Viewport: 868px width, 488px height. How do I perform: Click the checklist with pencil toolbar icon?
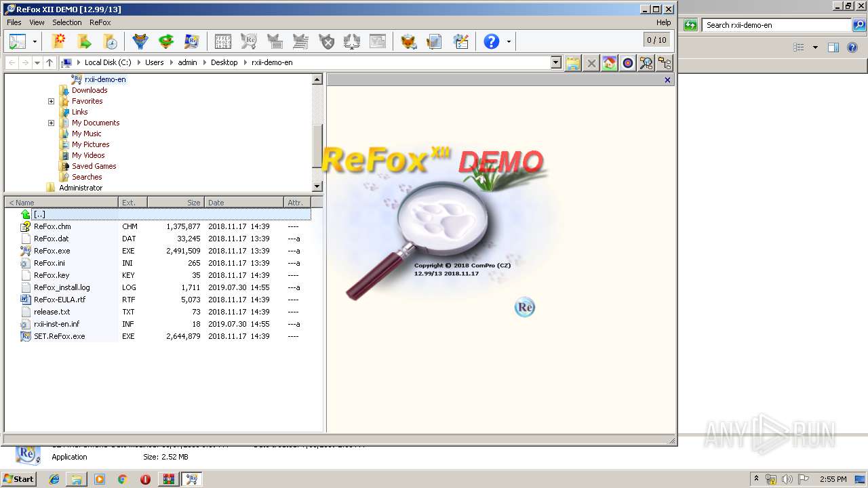461,41
